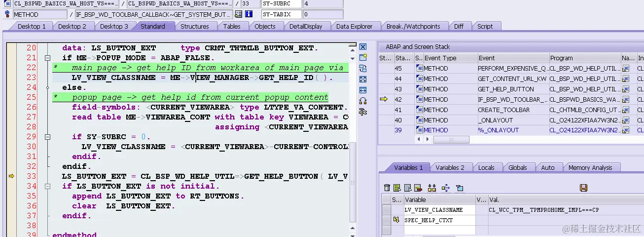Switch to Globals tab

tap(517, 168)
